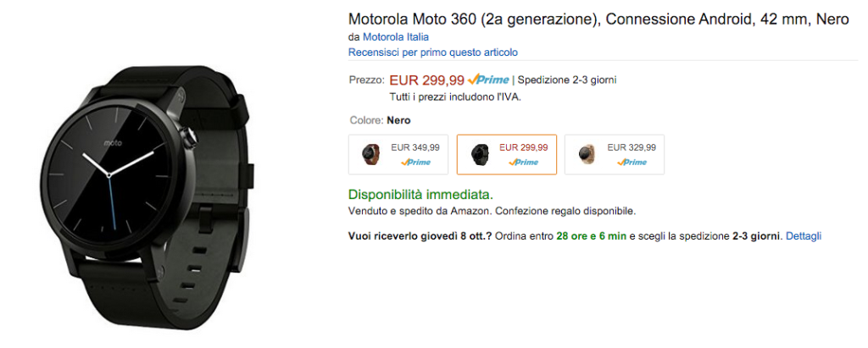Click the brown leather watch thumbnail icon
The width and height of the screenshot is (868, 348).
click(370, 154)
